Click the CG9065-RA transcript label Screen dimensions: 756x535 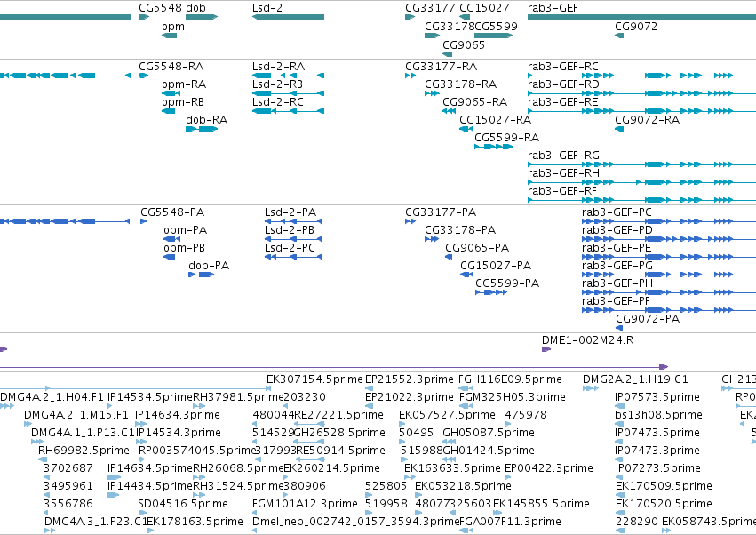(475, 102)
